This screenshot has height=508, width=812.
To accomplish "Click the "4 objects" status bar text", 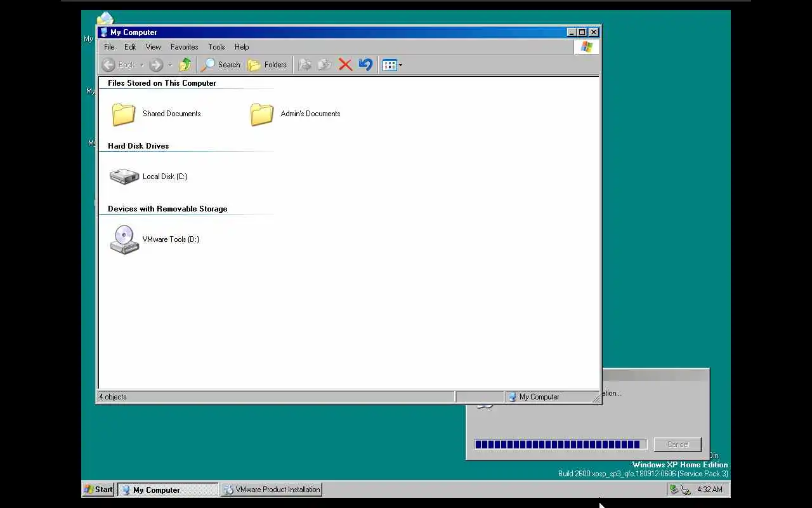I will pos(113,397).
